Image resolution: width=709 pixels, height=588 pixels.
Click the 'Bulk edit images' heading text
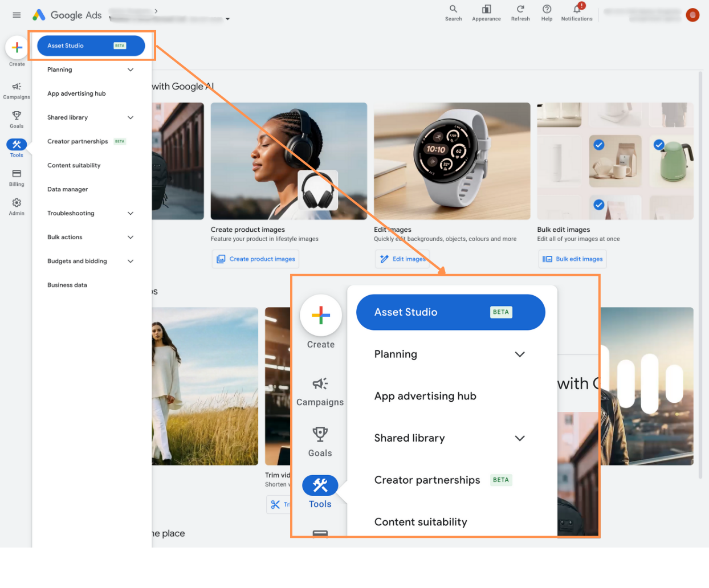564,230
